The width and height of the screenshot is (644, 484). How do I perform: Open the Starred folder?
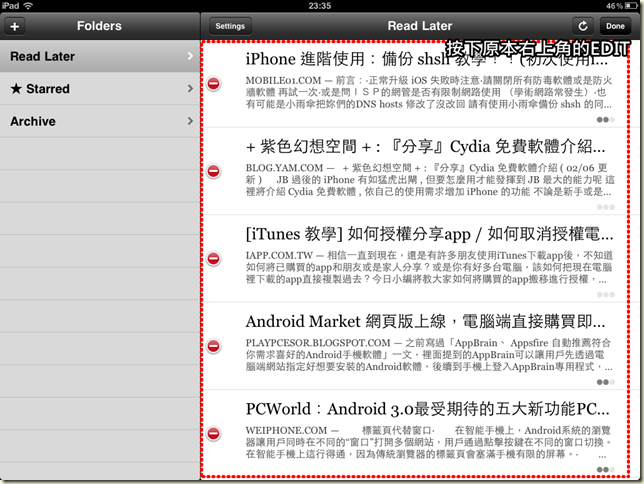click(x=100, y=89)
